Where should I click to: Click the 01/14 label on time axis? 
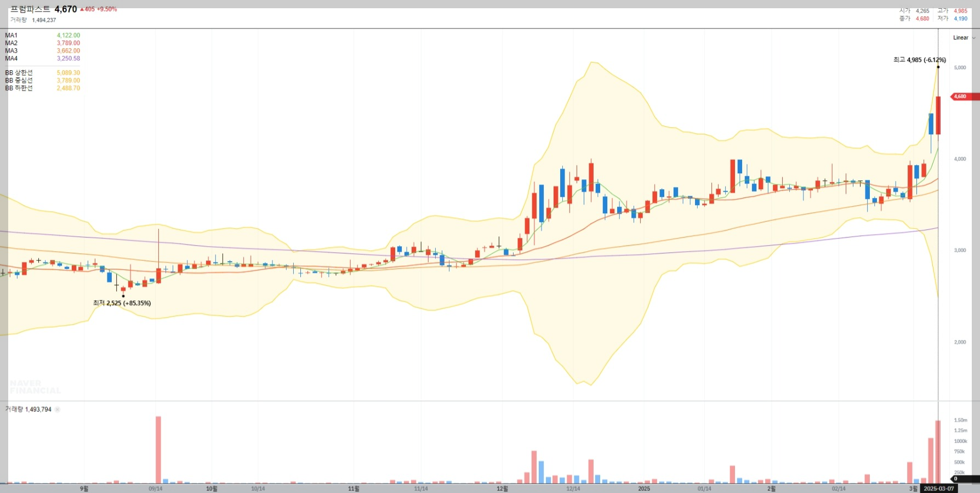(x=704, y=489)
